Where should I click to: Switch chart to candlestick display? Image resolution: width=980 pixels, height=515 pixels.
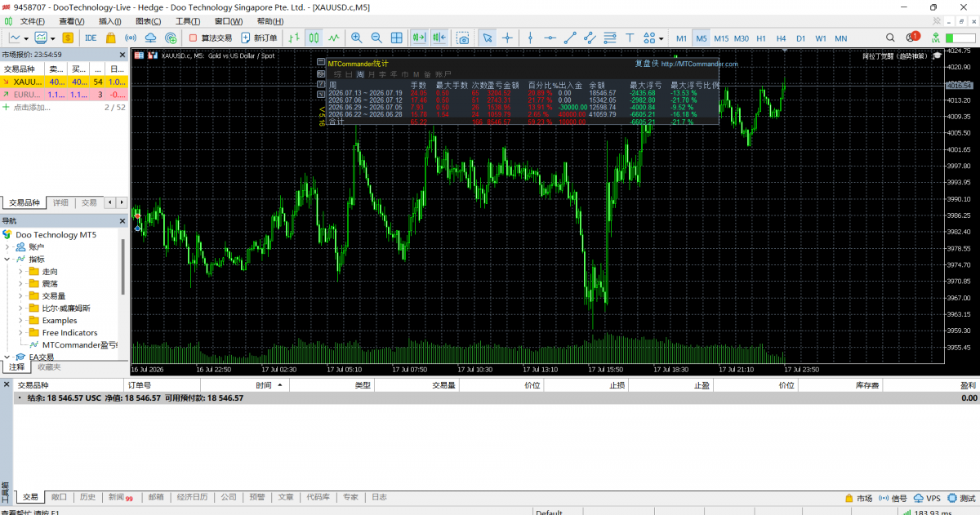(314, 38)
